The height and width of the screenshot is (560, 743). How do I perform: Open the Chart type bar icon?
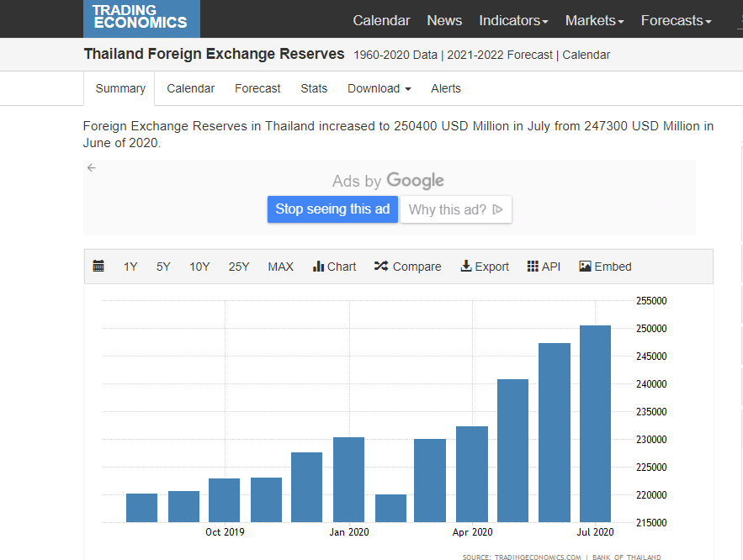[x=319, y=267]
